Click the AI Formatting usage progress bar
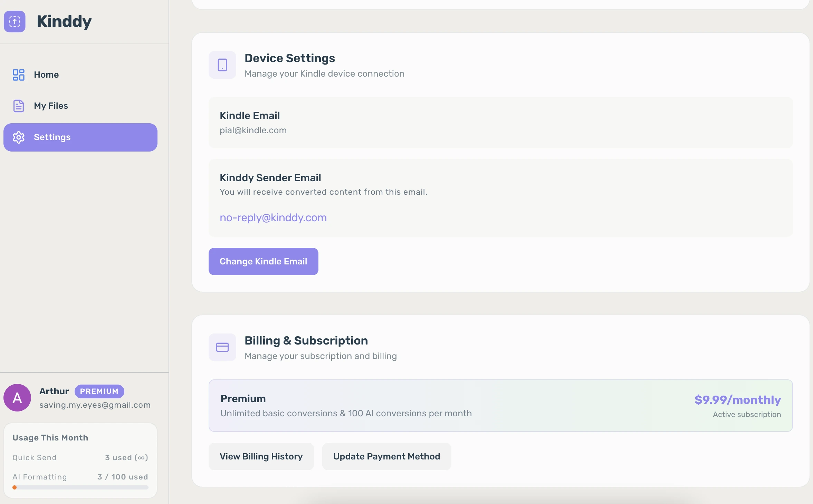Screen dimensions: 813x504 (80, 487)
